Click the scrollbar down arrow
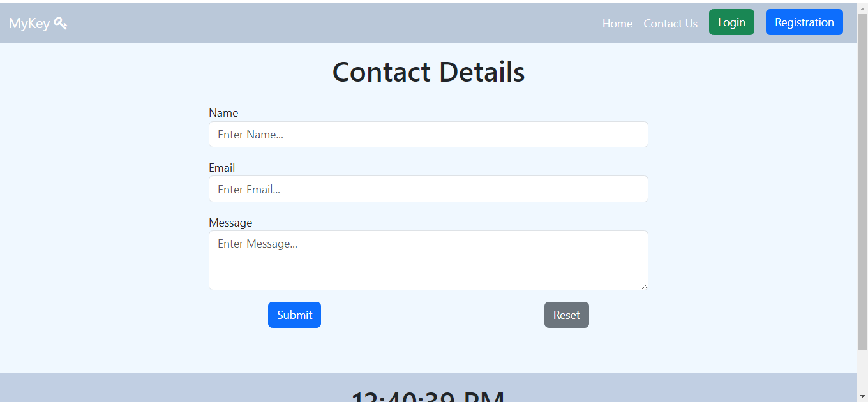Viewport: 868px width, 402px height. pos(863,397)
